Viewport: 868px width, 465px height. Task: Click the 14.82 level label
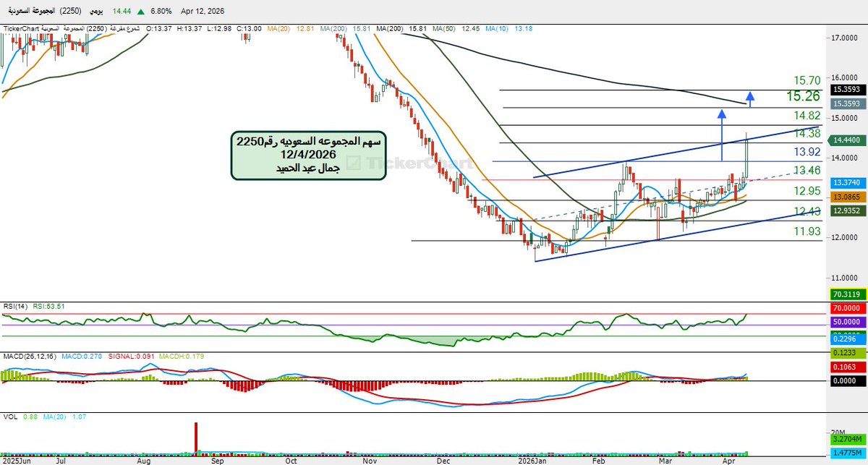point(807,116)
